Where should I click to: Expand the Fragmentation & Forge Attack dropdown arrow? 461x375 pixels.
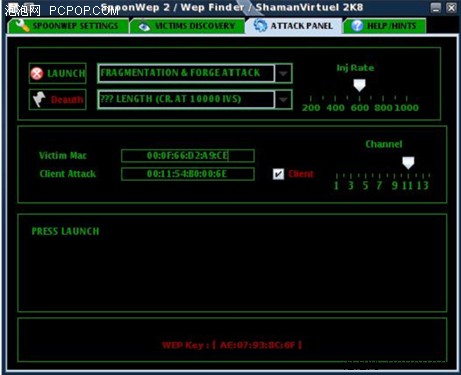[x=283, y=73]
